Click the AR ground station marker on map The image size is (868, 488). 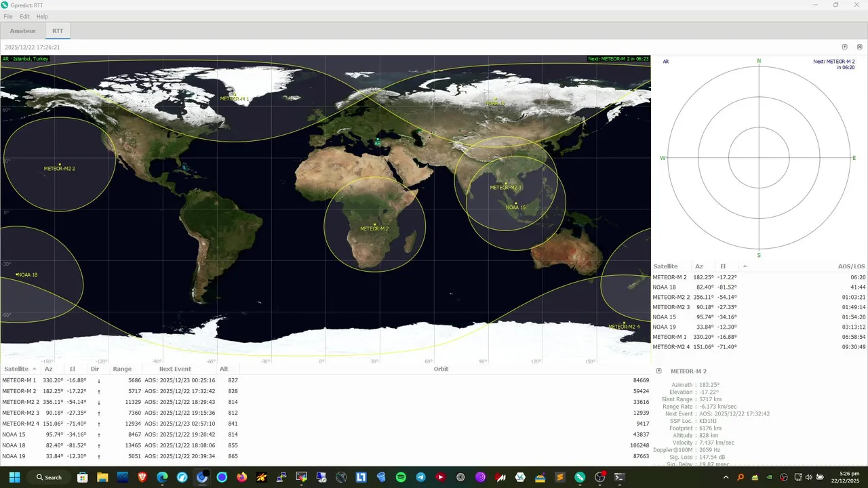378,142
